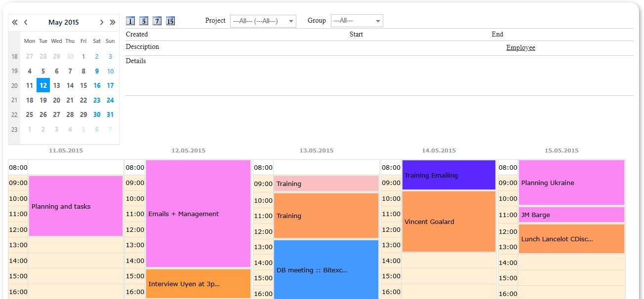Click the May 2015 month title

pyautogui.click(x=64, y=22)
